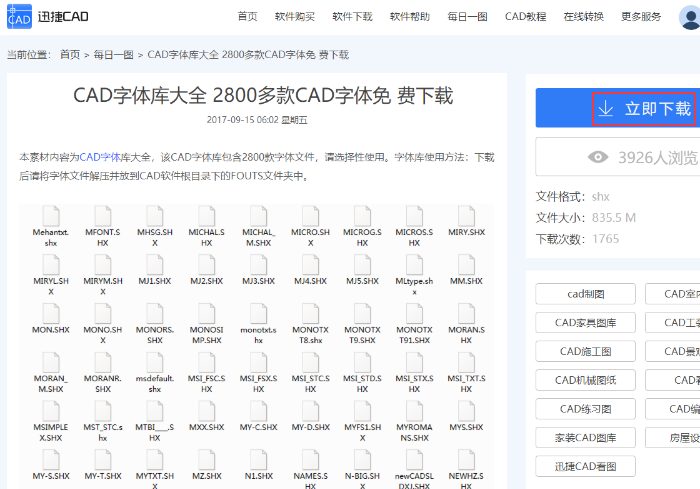Click the article title CAD字体库大全 heading
Image resolution: width=700 pixels, height=489 pixels.
(263, 96)
